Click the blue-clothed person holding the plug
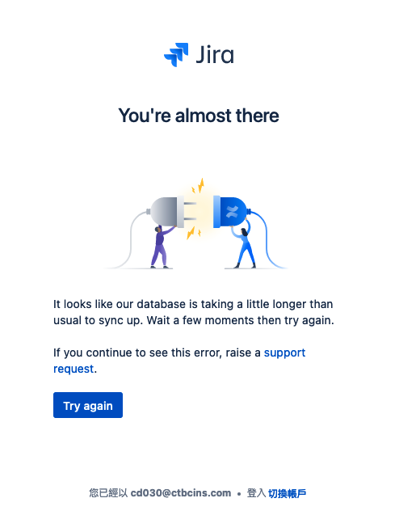 tap(245, 247)
